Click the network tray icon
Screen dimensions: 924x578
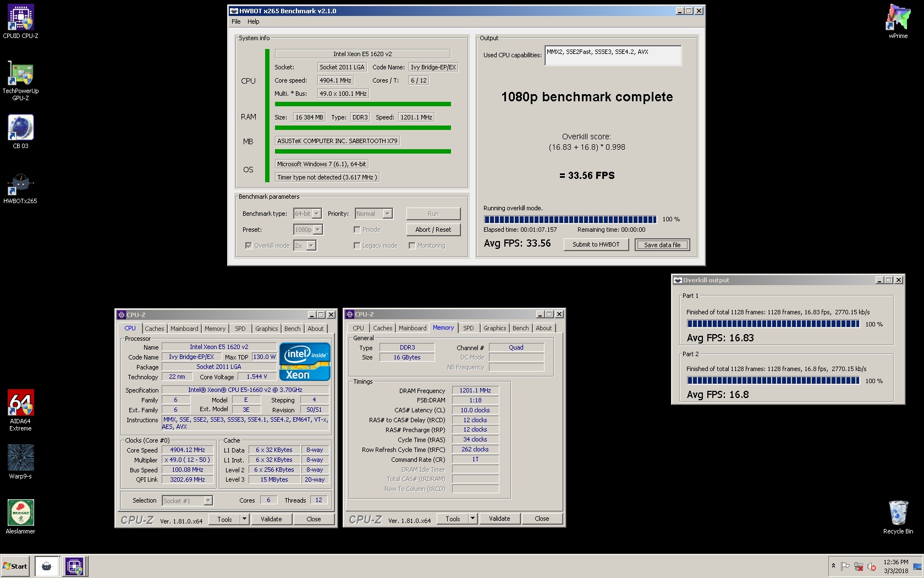859,566
